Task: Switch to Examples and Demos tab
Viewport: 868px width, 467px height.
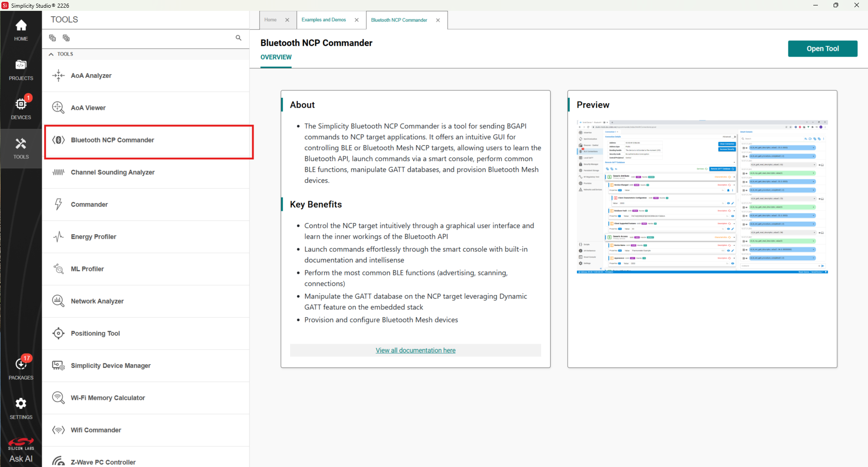Action: [x=324, y=20]
